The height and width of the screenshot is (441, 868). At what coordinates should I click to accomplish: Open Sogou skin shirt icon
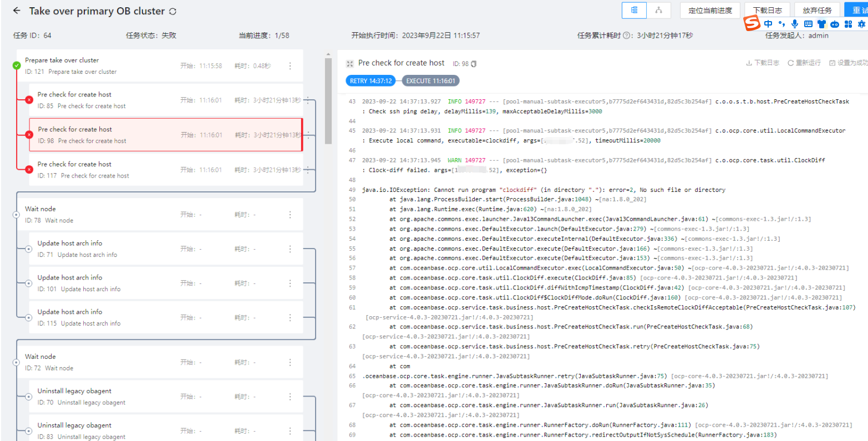[x=821, y=24]
